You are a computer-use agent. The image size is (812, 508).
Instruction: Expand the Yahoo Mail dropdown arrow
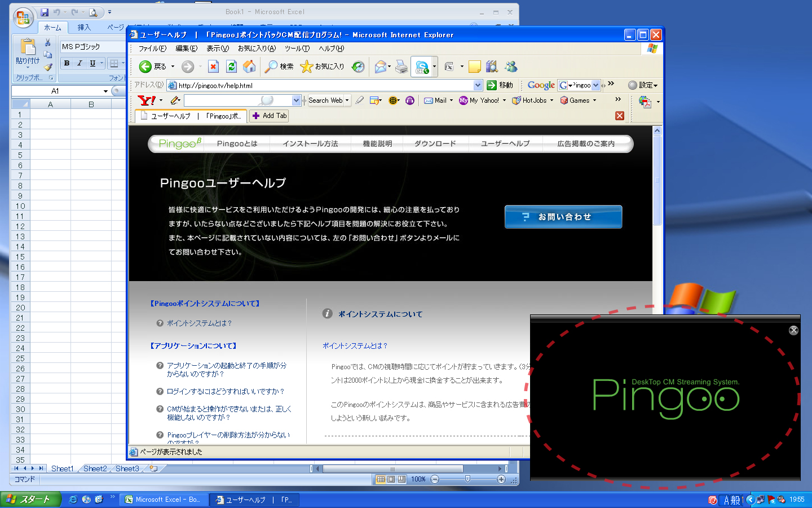pos(451,100)
